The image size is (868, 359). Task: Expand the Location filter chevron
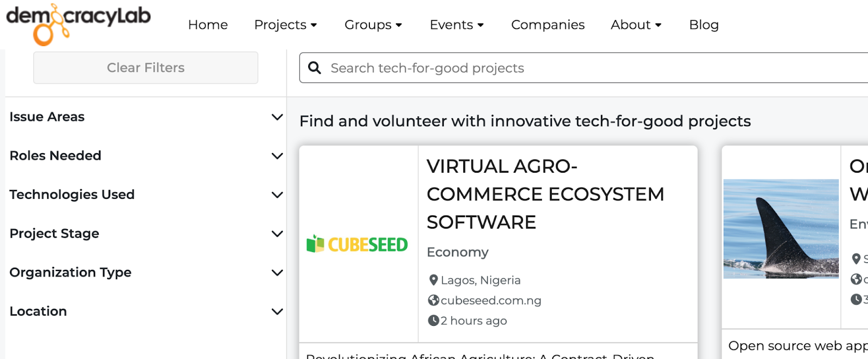pos(277,312)
